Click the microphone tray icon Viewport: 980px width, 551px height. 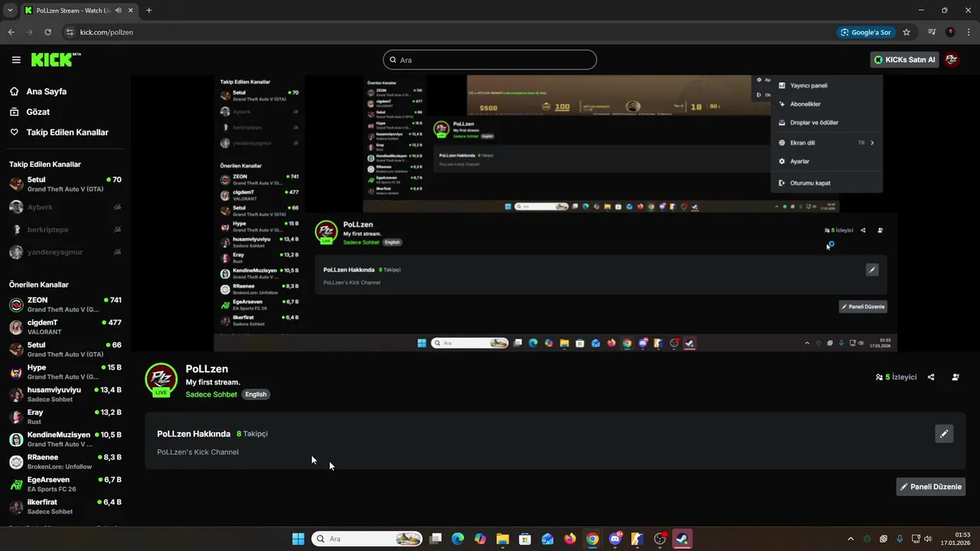[x=900, y=539]
